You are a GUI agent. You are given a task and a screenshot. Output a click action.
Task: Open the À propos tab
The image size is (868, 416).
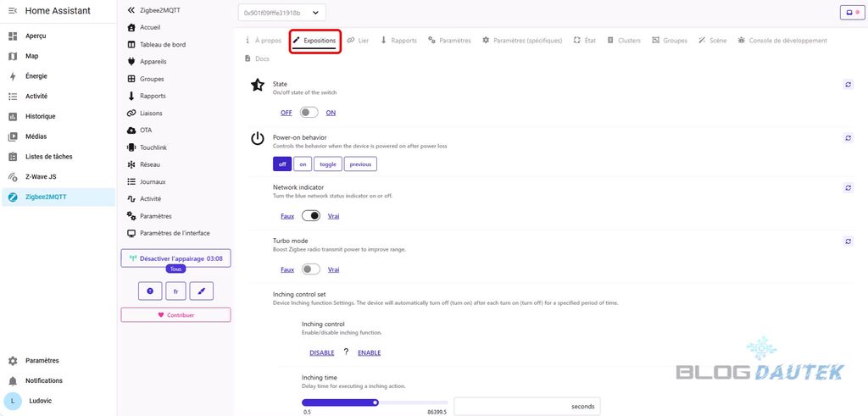pyautogui.click(x=263, y=41)
